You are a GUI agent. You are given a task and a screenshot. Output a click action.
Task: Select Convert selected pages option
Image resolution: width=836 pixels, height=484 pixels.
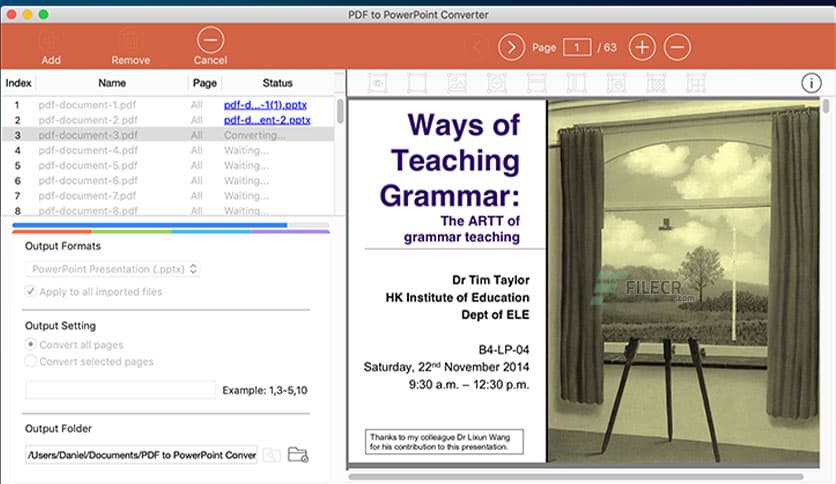coord(30,361)
